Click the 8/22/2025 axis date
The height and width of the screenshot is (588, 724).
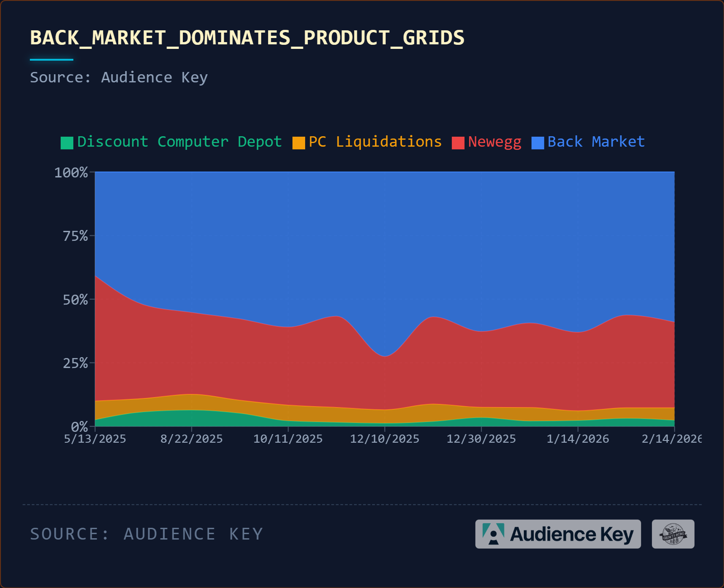192,439
